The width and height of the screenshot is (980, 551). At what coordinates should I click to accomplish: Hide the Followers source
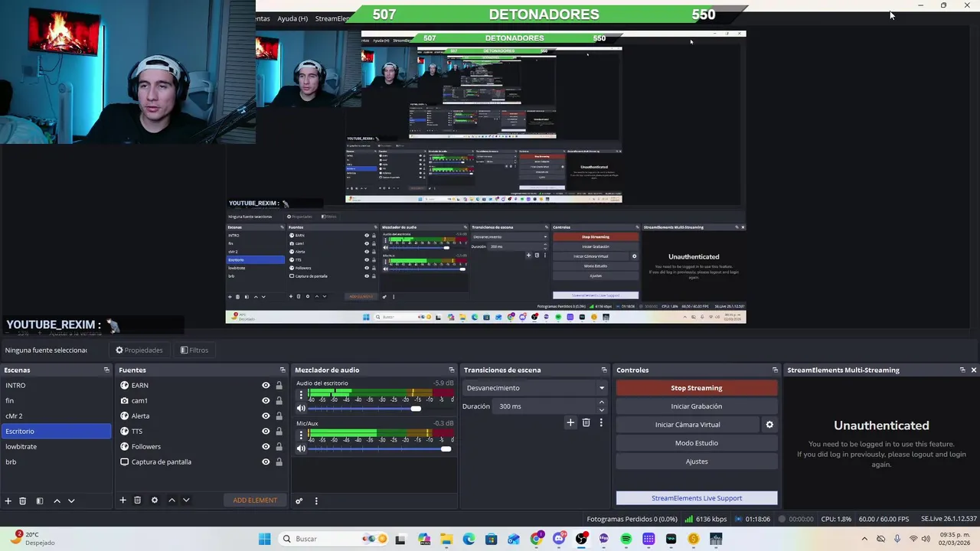(x=266, y=447)
